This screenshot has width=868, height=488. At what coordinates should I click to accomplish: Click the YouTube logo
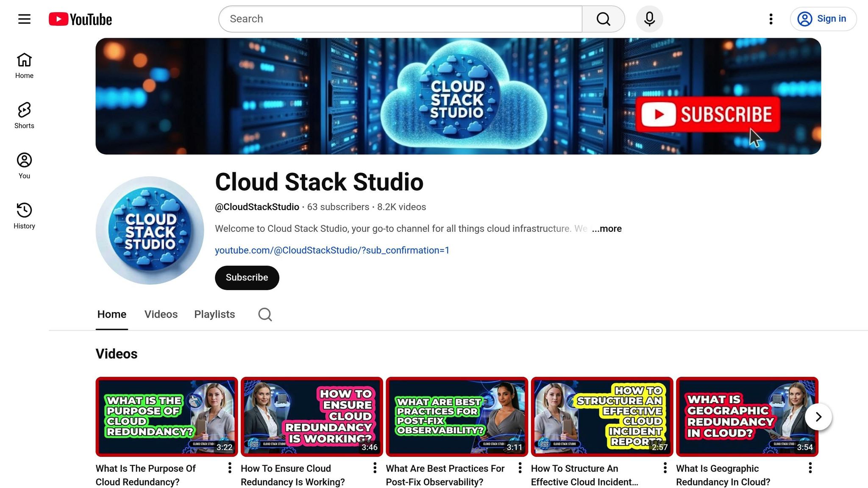(81, 19)
